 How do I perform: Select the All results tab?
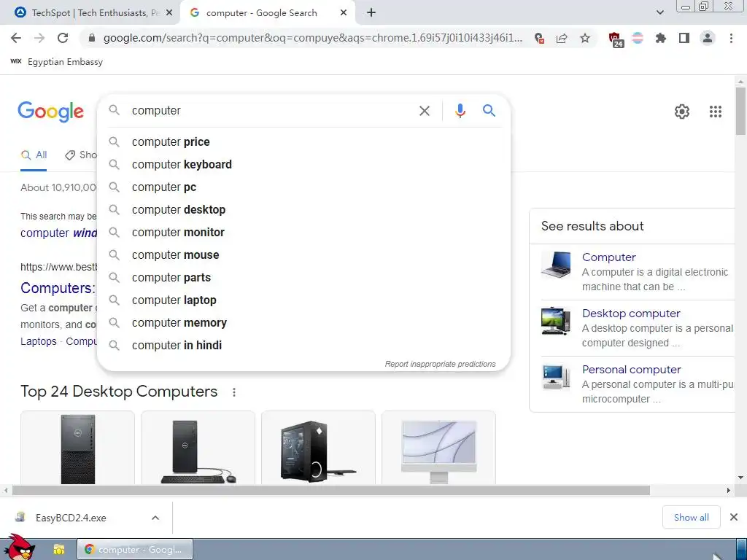tap(34, 155)
